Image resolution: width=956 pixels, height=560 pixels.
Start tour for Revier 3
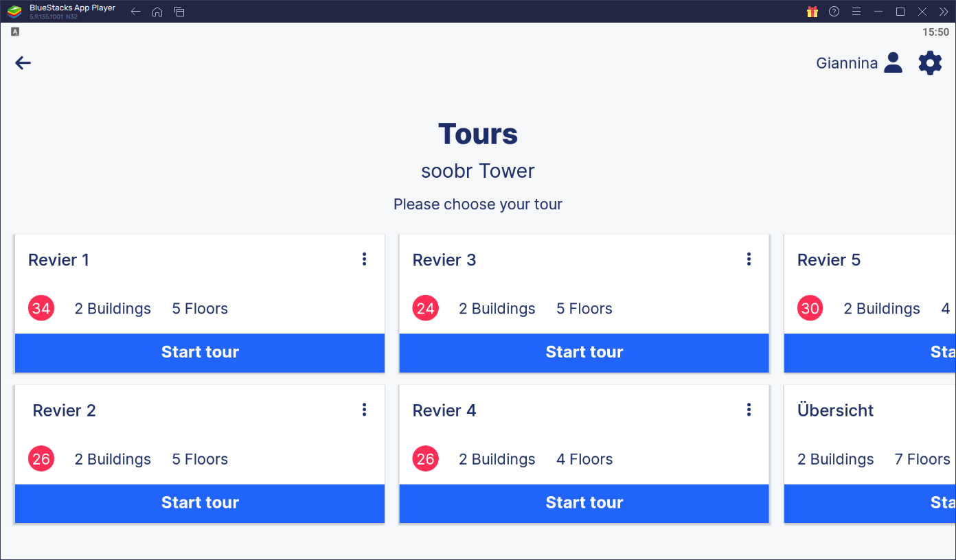point(584,353)
